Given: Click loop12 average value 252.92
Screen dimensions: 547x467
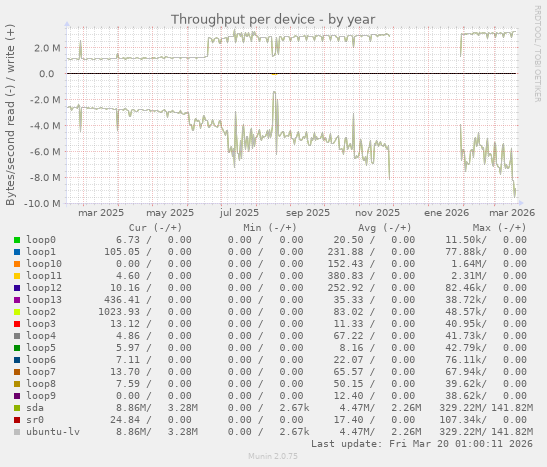Looking at the screenshot, I should tap(345, 288).
